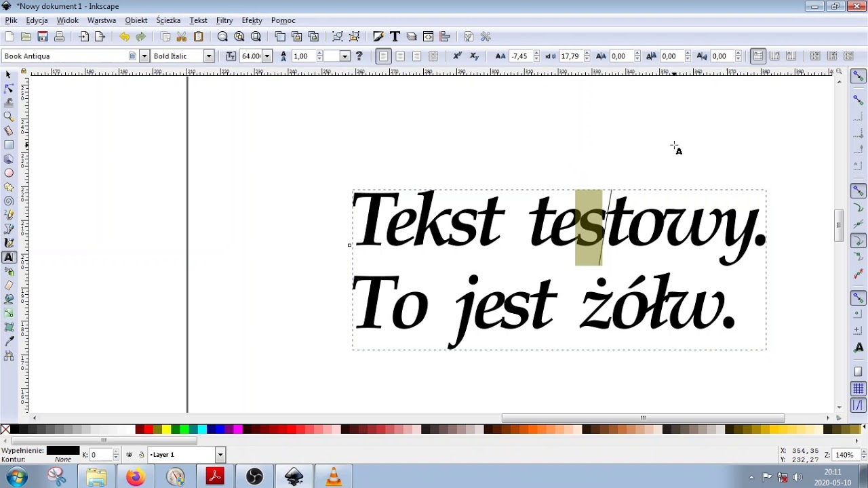Select the Ellipse circle tool
The image size is (868, 488).
9,173
